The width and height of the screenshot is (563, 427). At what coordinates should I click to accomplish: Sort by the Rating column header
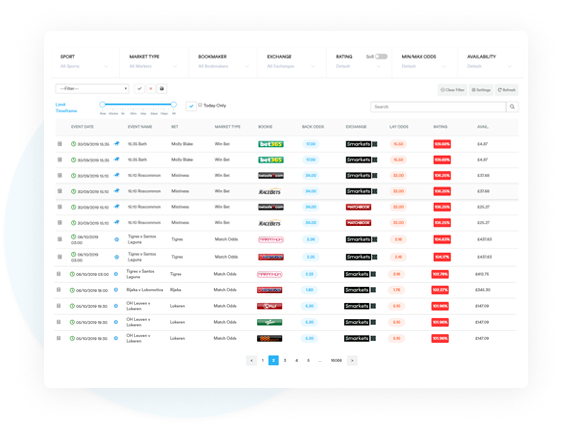click(440, 127)
